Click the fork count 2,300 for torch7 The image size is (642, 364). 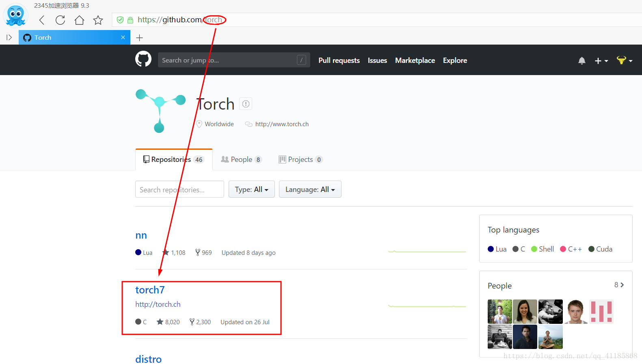[200, 322]
